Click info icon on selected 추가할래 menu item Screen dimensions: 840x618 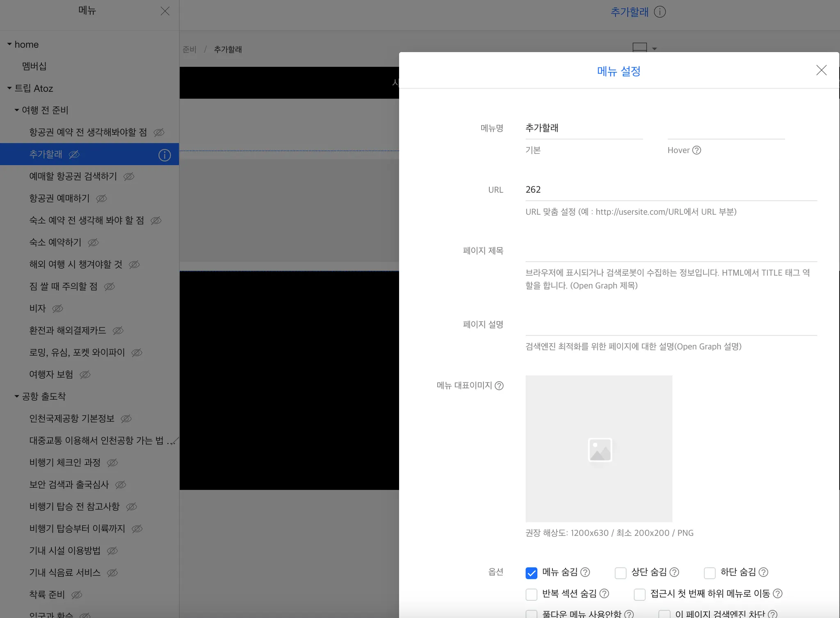click(x=164, y=155)
